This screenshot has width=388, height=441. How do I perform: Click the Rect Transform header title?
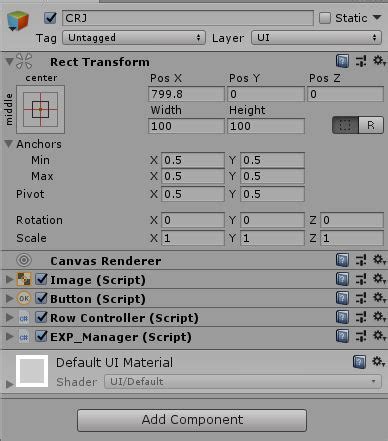tap(100, 62)
